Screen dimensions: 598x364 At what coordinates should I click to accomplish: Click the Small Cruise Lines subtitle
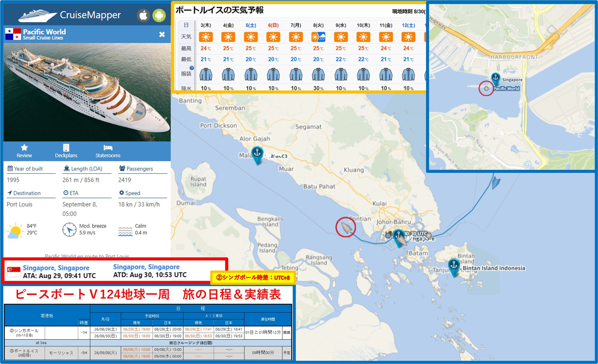tap(43, 38)
